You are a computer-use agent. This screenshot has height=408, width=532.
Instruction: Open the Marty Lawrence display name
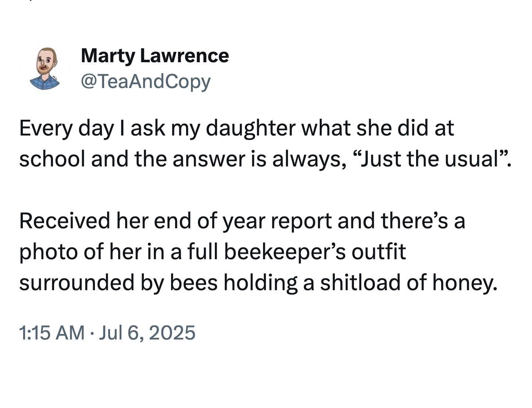coord(155,56)
